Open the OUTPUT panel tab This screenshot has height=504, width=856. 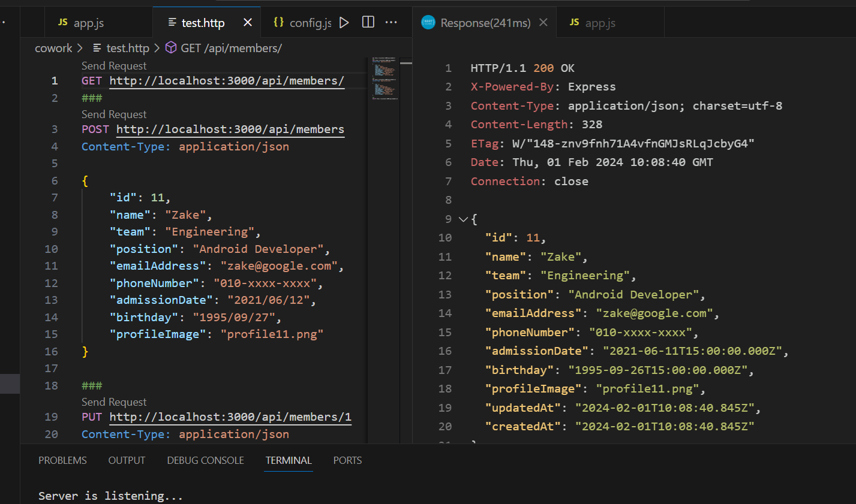pos(127,460)
